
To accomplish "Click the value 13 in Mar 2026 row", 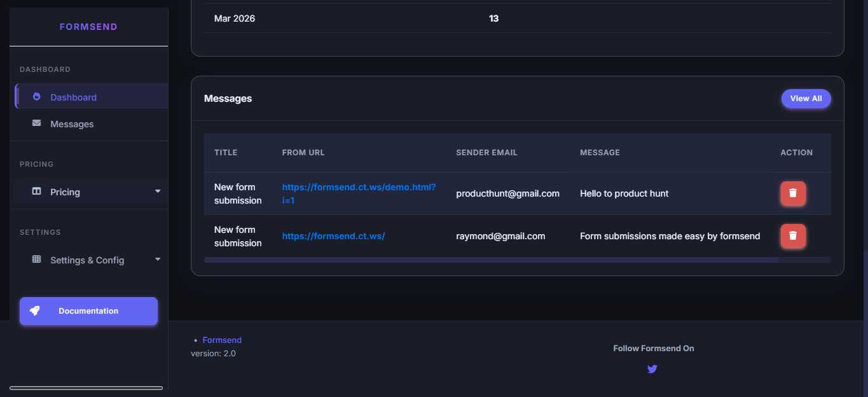I will (x=494, y=18).
